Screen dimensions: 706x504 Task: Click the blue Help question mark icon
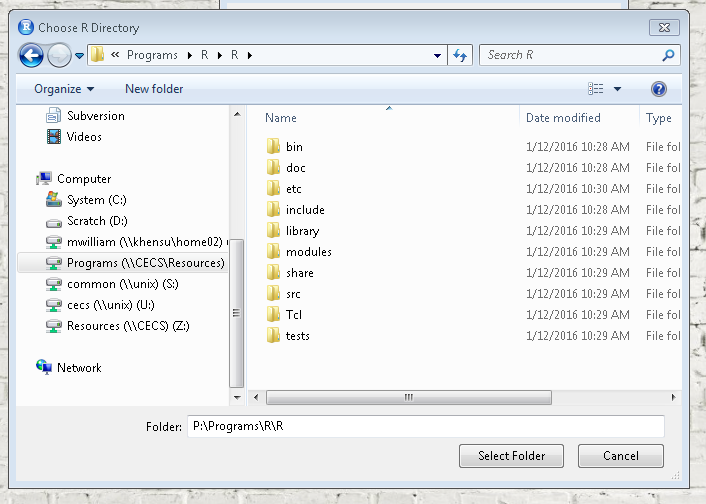pyautogui.click(x=658, y=89)
